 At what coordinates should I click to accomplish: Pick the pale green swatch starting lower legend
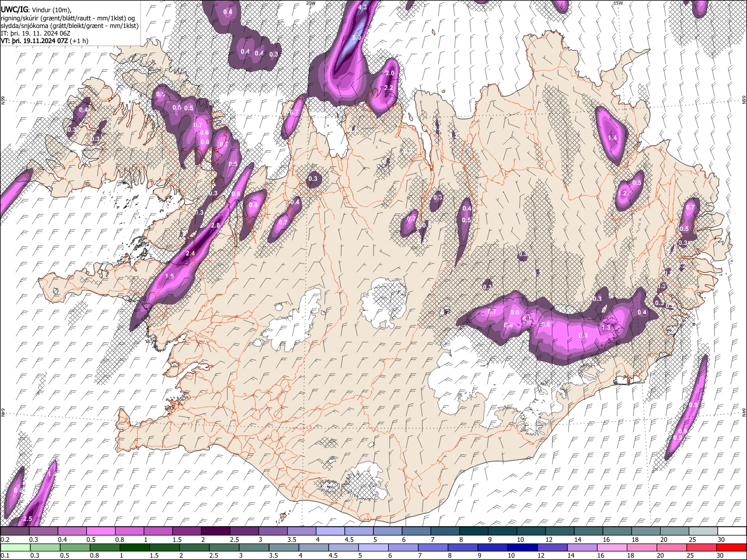15,547
